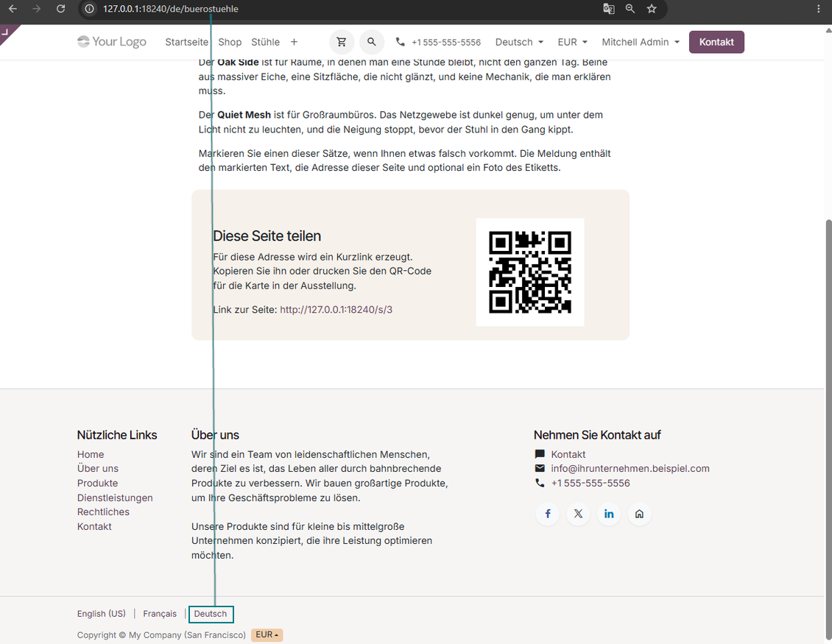This screenshot has width=832, height=644.
Task: Open the LinkedIn social icon
Action: tap(609, 514)
